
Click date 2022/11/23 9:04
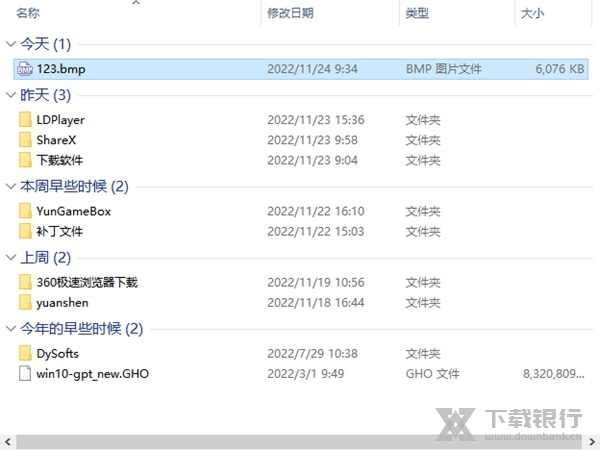click(312, 160)
